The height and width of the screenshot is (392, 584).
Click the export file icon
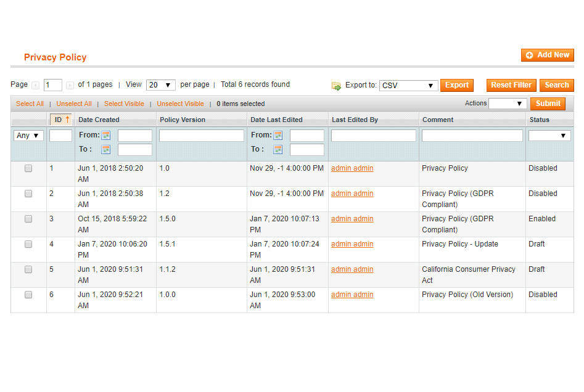(x=336, y=86)
